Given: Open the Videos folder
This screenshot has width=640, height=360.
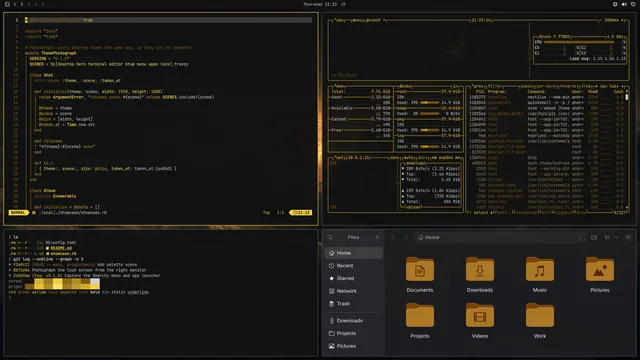Looking at the screenshot, I should tap(480, 320).
